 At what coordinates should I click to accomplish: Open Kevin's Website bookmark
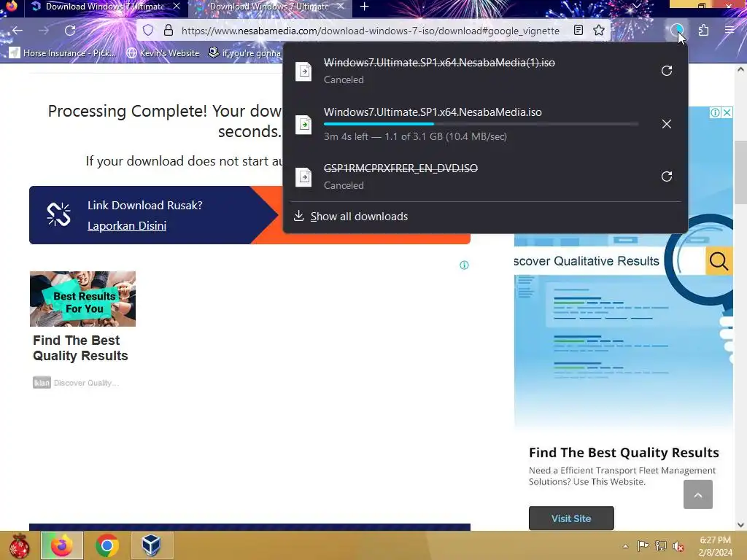pos(163,52)
